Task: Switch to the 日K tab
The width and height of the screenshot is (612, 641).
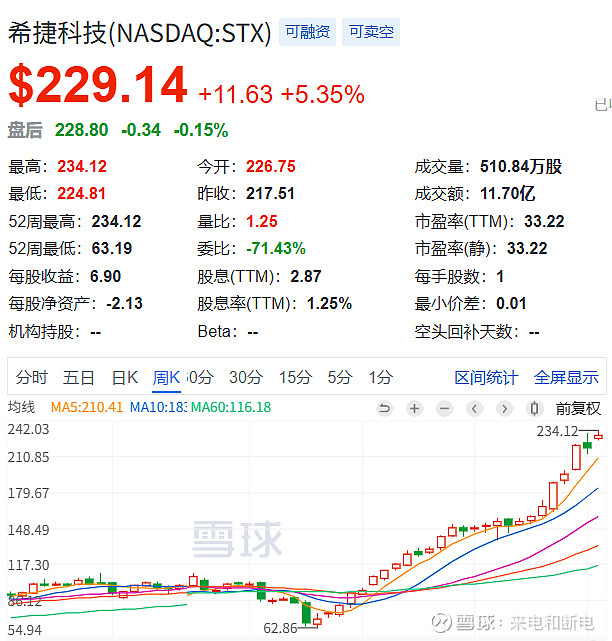Action: [125, 377]
